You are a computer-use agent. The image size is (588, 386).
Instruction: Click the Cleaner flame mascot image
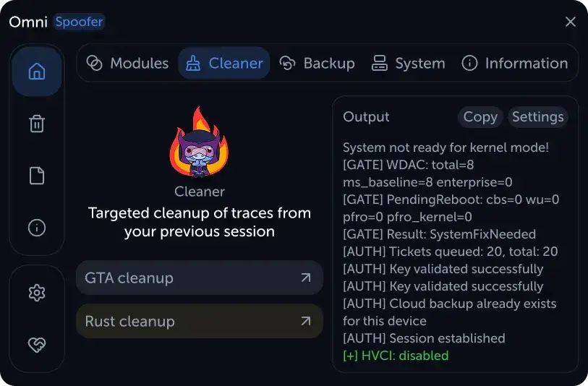click(x=199, y=142)
